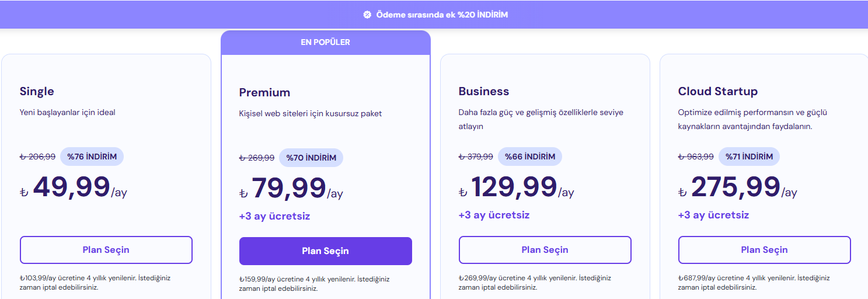Click the crossed-out ₺379,99 Business price
The height and width of the screenshot is (299, 868).
pyautogui.click(x=476, y=157)
